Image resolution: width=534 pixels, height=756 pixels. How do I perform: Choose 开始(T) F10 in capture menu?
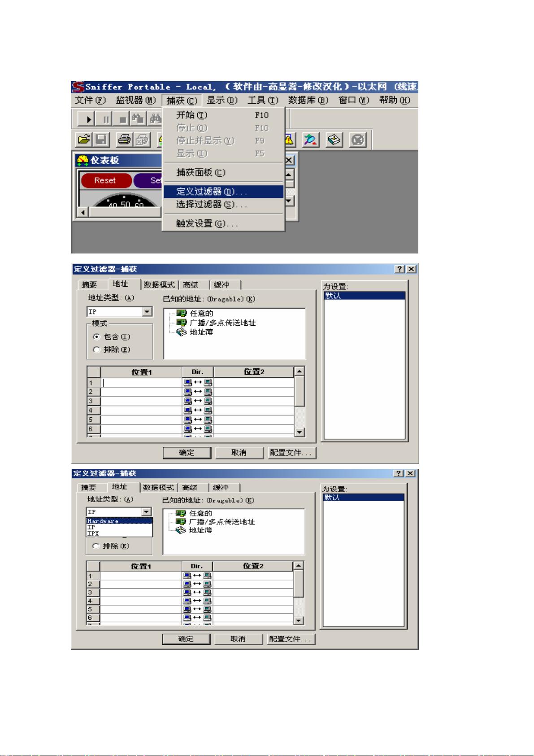point(223,115)
